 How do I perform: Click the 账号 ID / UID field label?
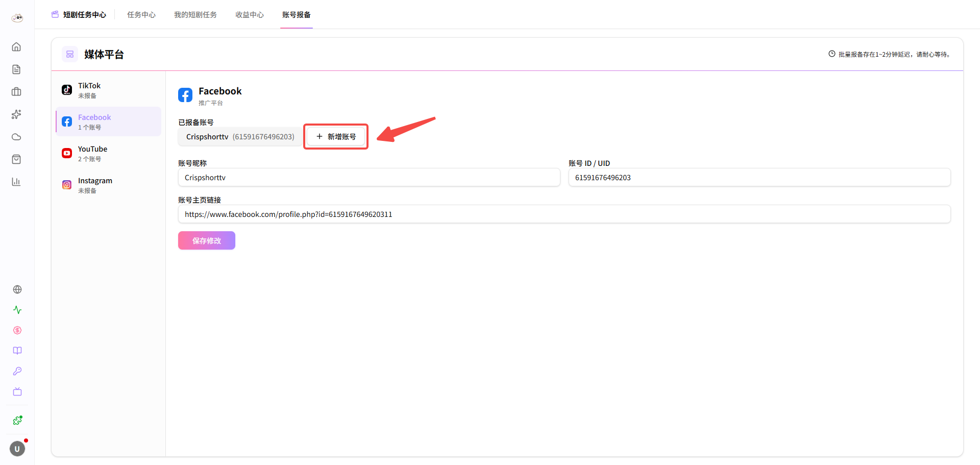click(590, 163)
